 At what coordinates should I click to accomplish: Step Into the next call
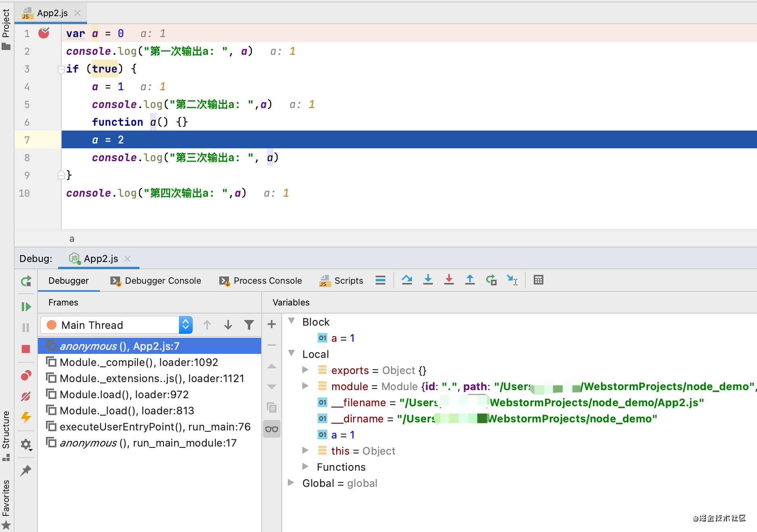[x=428, y=280]
